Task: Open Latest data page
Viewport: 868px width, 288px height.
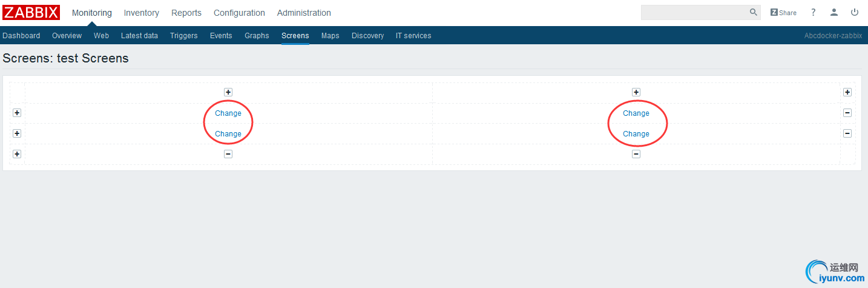Action: tap(139, 36)
